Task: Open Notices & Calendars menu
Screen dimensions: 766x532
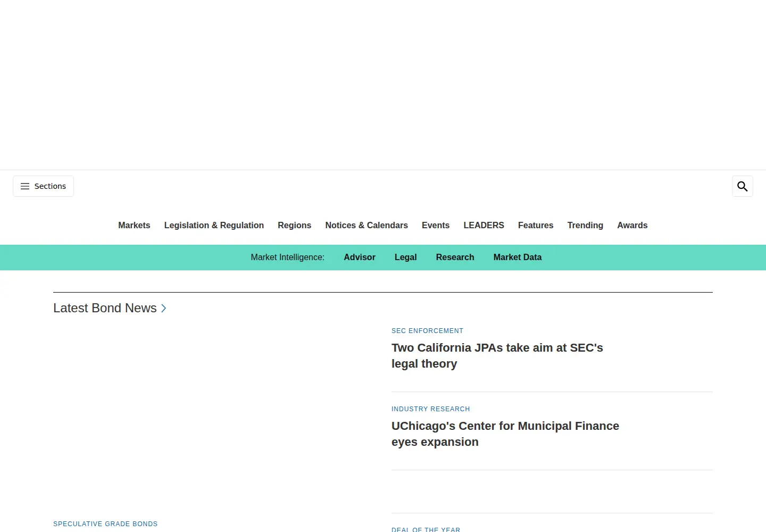Action: click(x=367, y=225)
